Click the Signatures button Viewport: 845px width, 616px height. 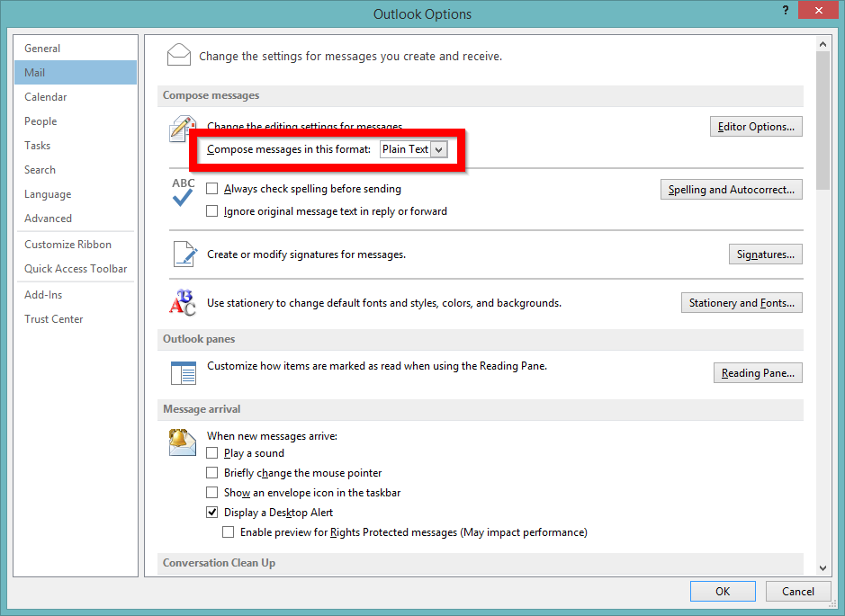click(x=766, y=254)
